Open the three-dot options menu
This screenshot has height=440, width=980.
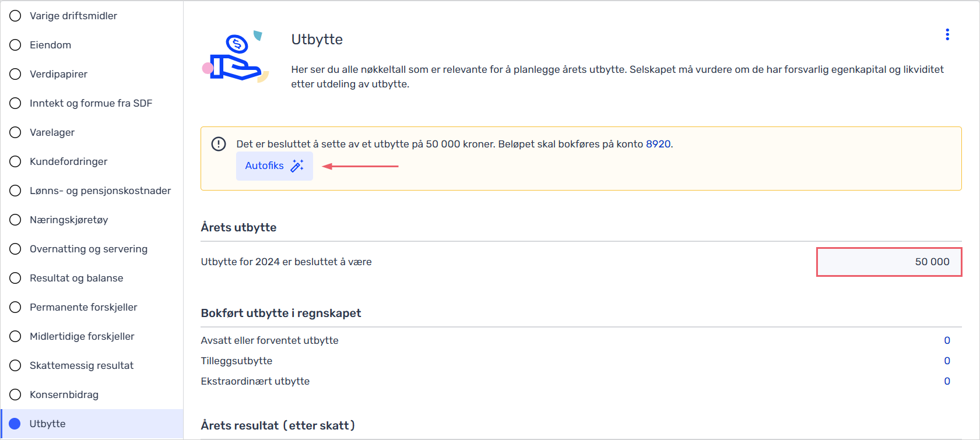tap(947, 34)
